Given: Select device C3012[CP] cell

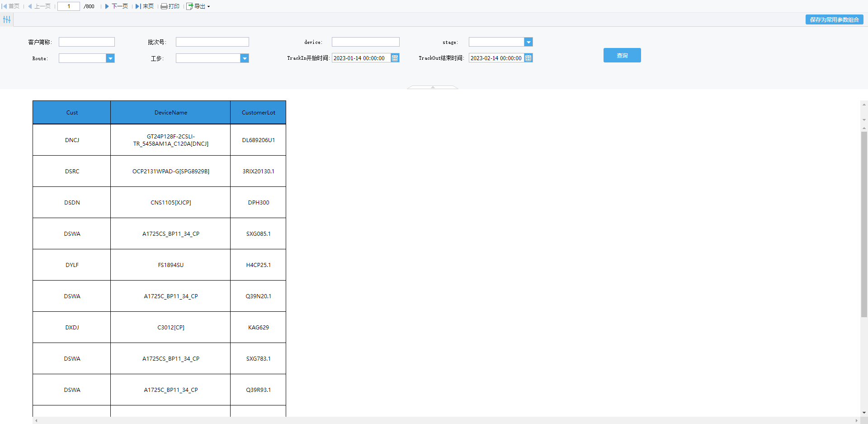Looking at the screenshot, I should 170,328.
